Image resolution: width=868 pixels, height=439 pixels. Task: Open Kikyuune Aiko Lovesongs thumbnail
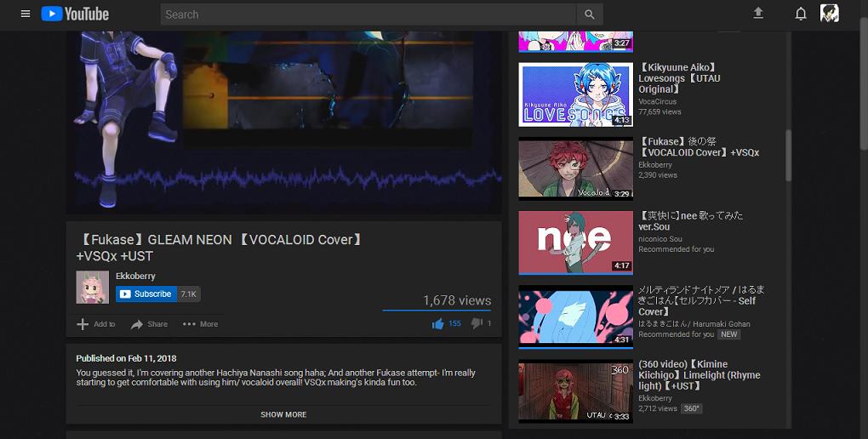click(x=576, y=94)
